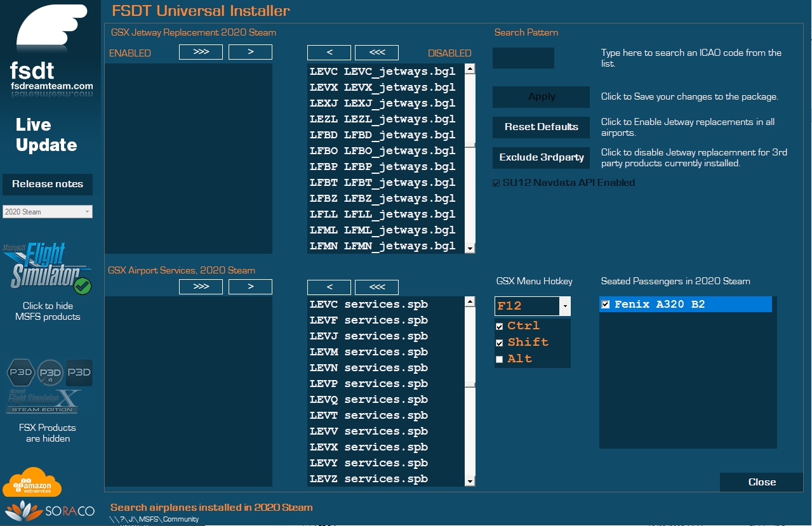Select LEVN services.spb row
This screenshot has width=812, height=526.
(386, 367)
